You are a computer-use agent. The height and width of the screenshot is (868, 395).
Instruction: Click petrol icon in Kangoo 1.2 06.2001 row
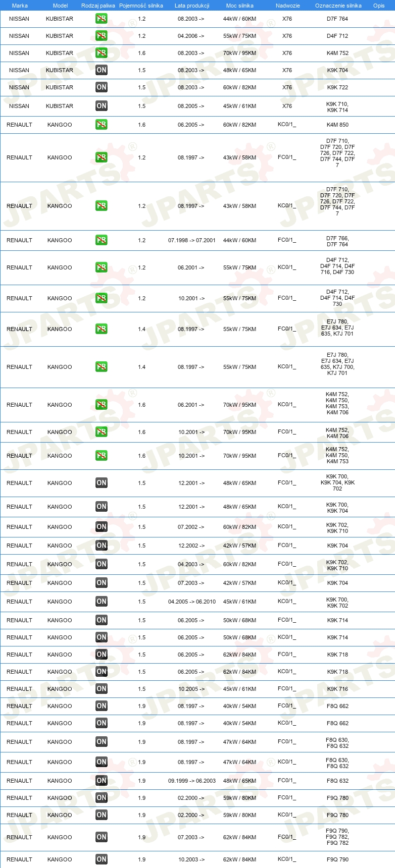[x=102, y=267]
